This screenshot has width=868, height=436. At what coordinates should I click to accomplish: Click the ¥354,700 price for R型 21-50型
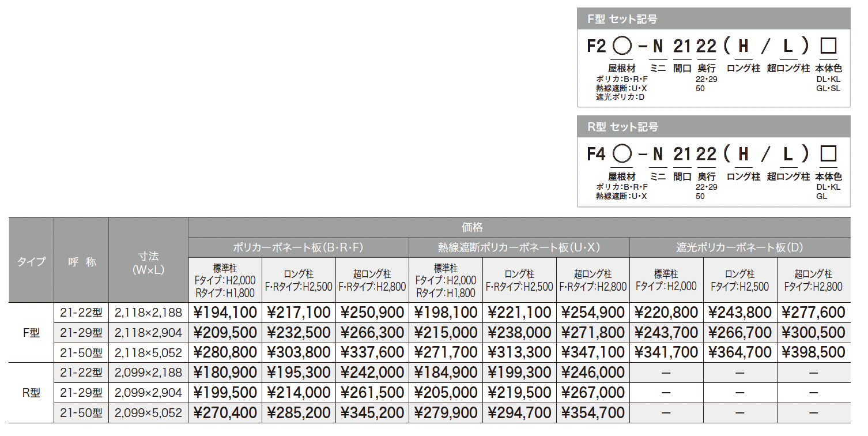pyautogui.click(x=593, y=413)
